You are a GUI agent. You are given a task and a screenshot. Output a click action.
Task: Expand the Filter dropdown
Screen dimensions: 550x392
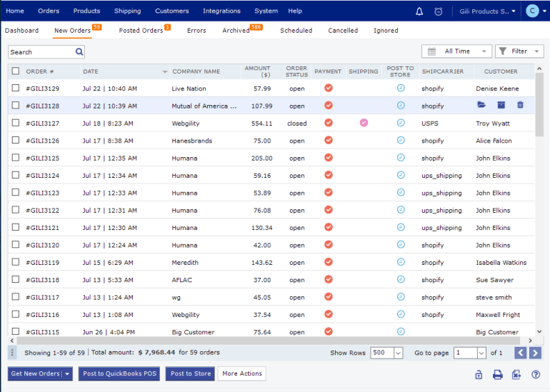pyautogui.click(x=519, y=51)
